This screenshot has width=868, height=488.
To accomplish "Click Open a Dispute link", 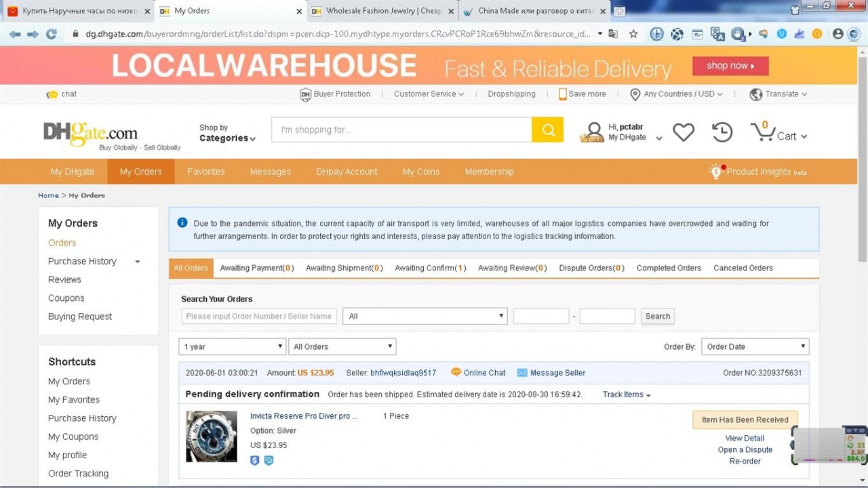I will coord(745,449).
